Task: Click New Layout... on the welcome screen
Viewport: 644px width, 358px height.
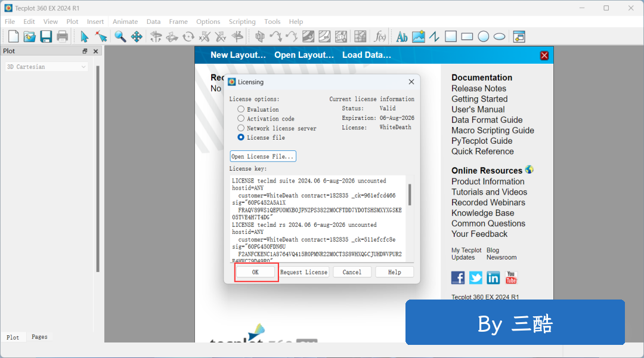Action: 238,55
